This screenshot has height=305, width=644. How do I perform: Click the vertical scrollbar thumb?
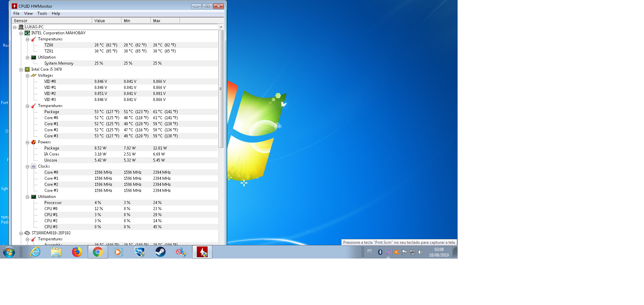(221, 89)
